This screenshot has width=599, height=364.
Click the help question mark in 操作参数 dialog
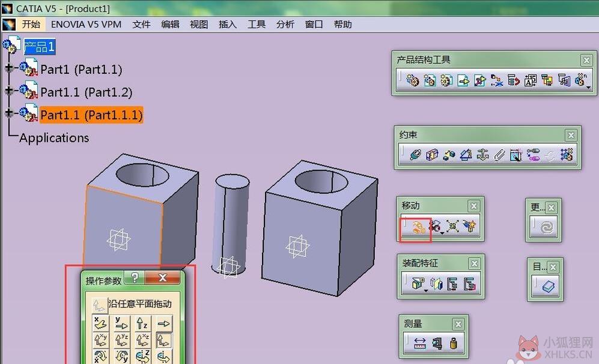[135, 278]
